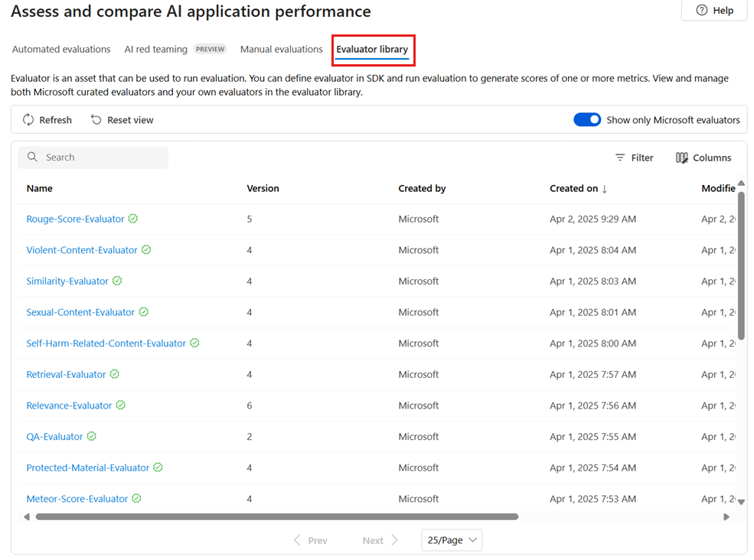Click the Next page chevron
The image size is (754, 560).
[394, 540]
